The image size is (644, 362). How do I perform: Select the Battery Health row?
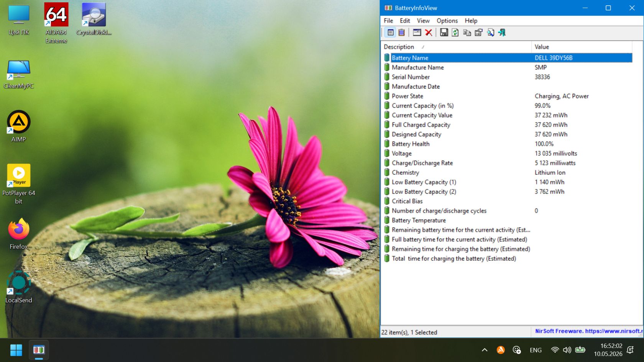(x=508, y=144)
